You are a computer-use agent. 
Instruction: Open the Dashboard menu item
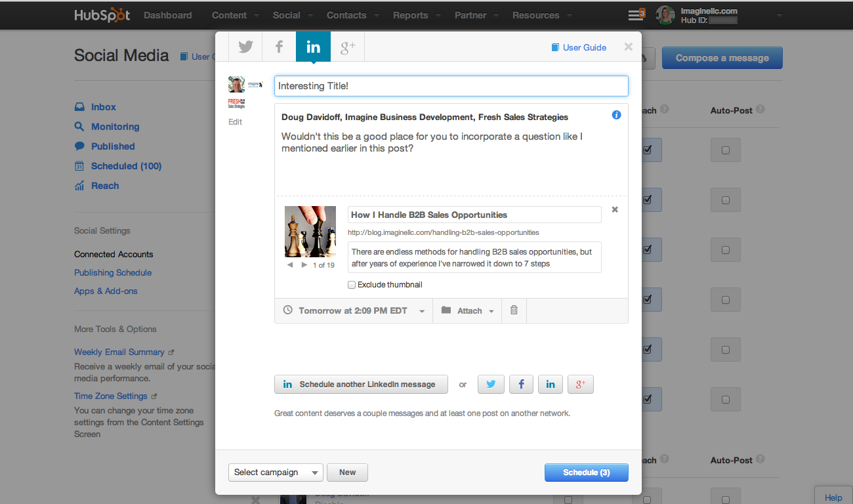[168, 15]
